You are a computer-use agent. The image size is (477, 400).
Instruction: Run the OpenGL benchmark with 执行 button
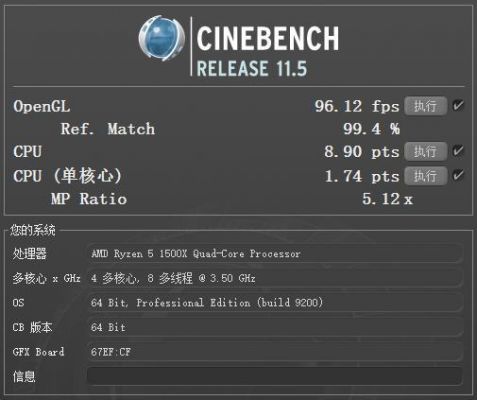point(425,106)
